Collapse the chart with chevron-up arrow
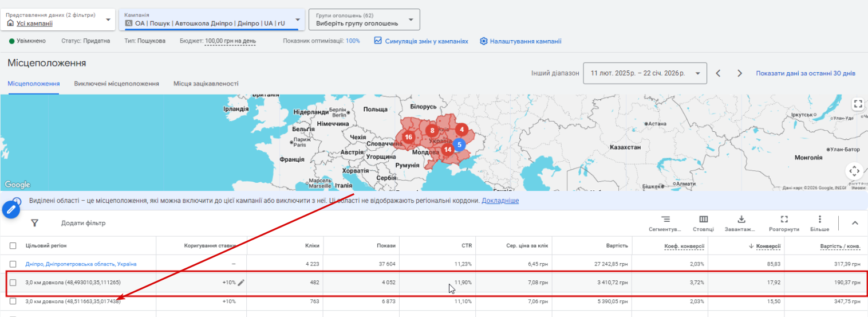 pos(855,223)
